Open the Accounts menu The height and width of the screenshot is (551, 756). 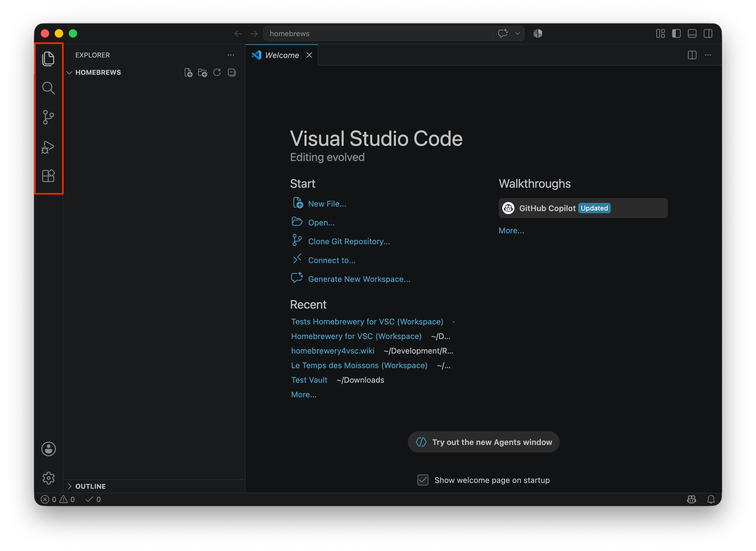pyautogui.click(x=48, y=449)
